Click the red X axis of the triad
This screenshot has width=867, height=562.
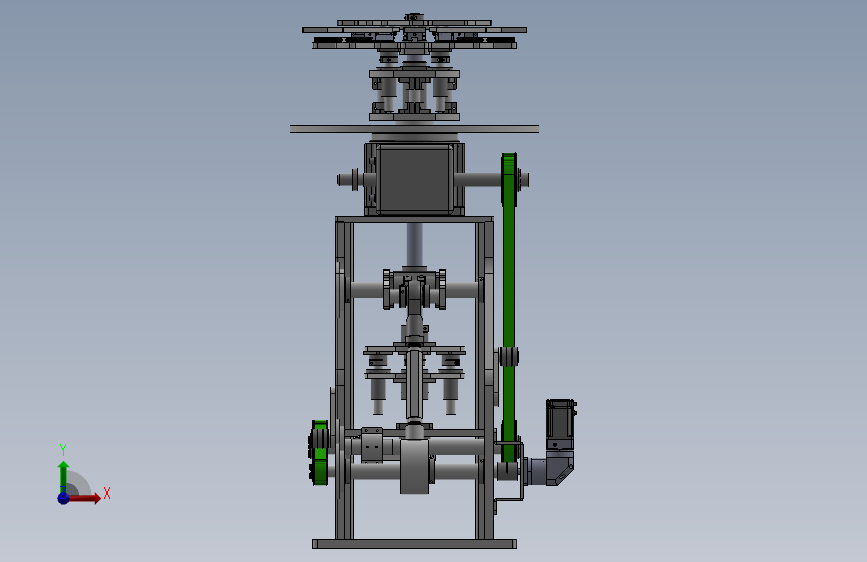(83, 498)
